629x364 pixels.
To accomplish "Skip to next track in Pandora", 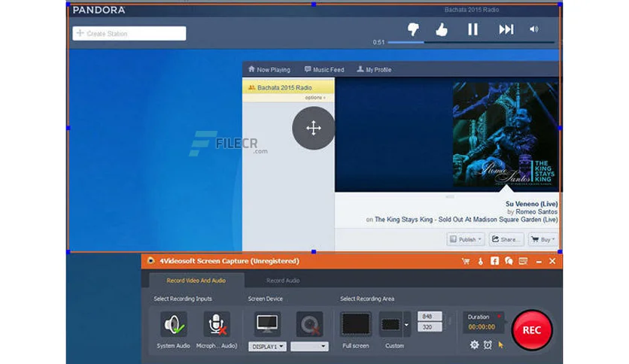I will [506, 29].
